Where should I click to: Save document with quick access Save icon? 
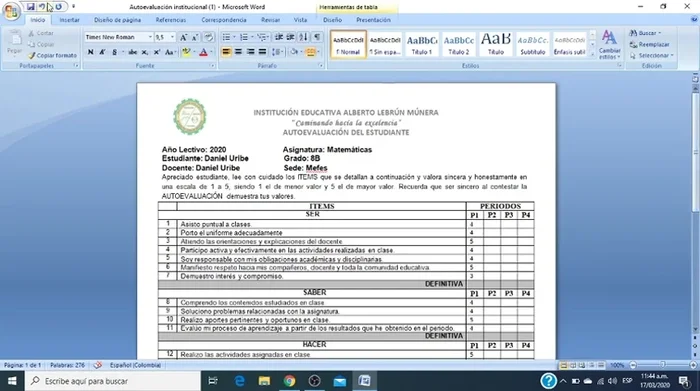click(x=30, y=7)
